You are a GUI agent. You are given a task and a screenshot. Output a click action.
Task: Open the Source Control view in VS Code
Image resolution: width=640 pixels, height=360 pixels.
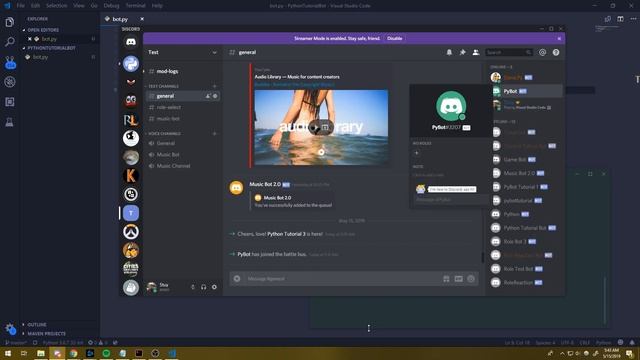(x=10, y=63)
